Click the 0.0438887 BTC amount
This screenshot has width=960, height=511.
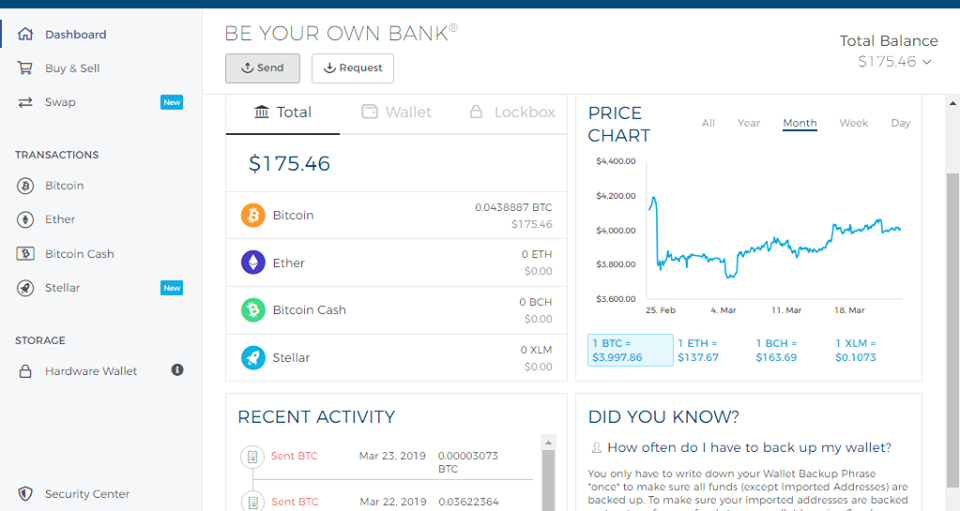pos(514,207)
